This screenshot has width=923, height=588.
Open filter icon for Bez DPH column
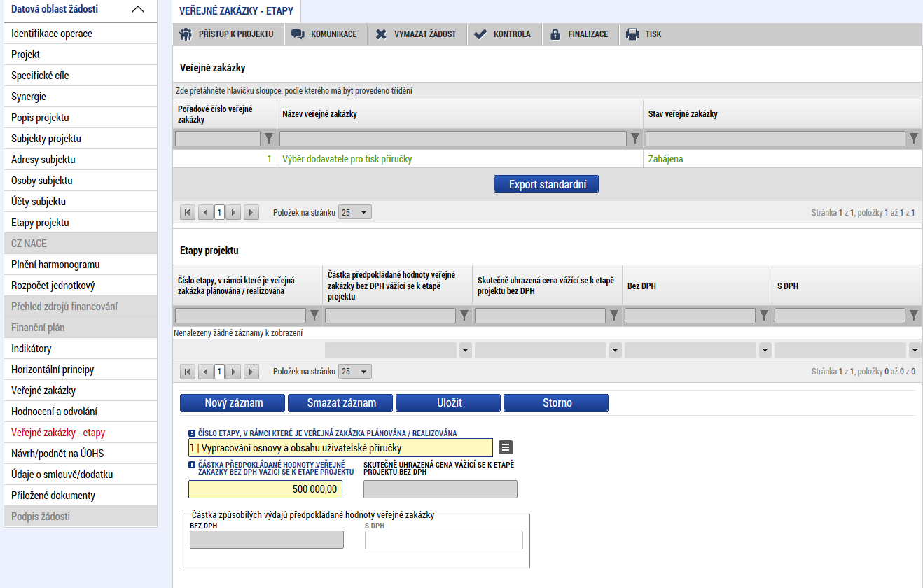(x=763, y=316)
